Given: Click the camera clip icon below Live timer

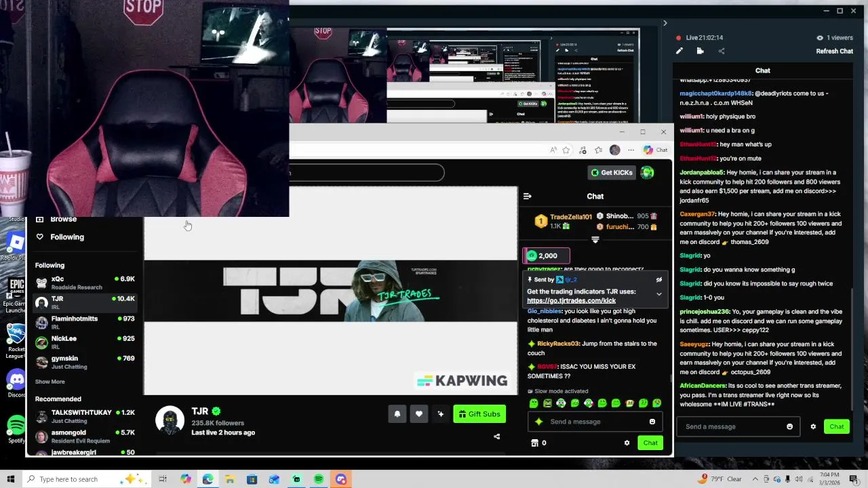Looking at the screenshot, I should (700, 51).
